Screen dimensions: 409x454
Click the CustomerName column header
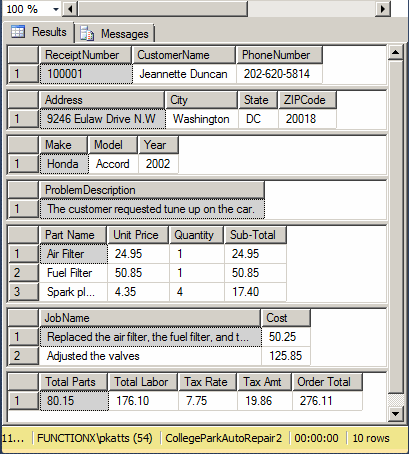click(184, 55)
